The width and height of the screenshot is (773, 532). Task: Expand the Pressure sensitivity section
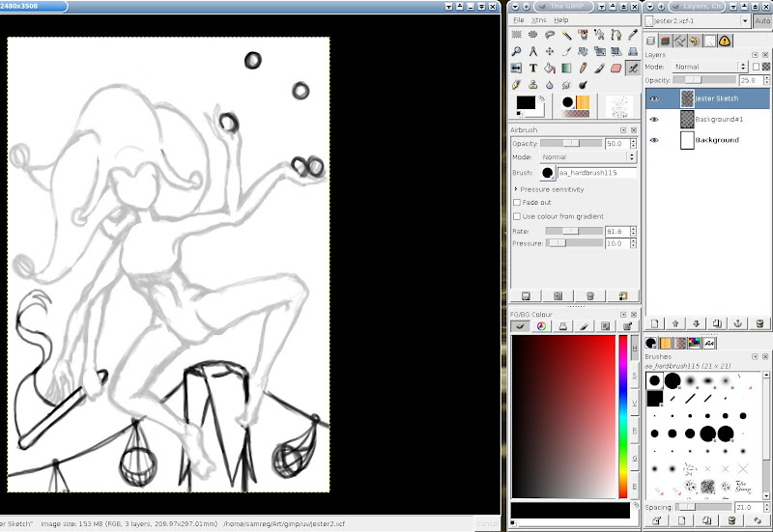pos(516,189)
